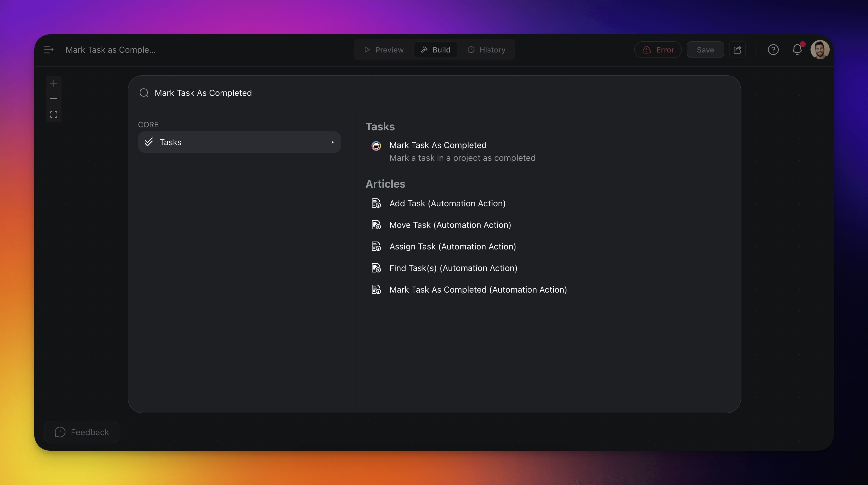Screen dimensions: 868x485
Task: Open the notifications bell
Action: 797,50
